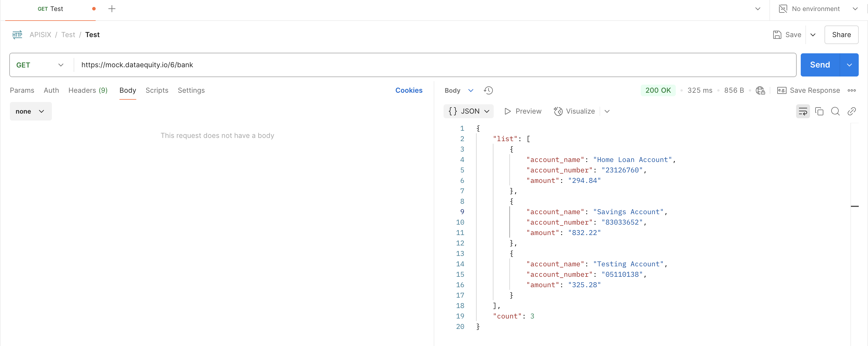Toggle the wrap lines icon
Image resolution: width=868 pixels, height=346 pixels.
pos(803,111)
